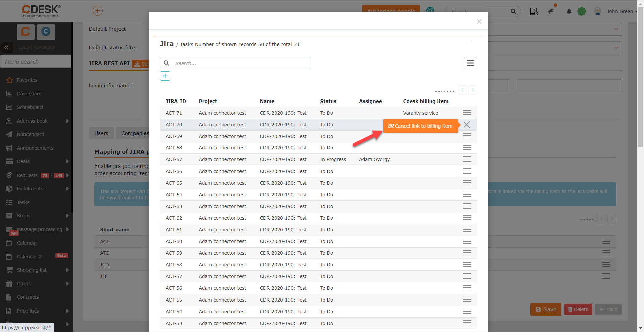Open the row menu for ACT-60
Image resolution: width=644 pixels, height=332 pixels.
click(x=467, y=241)
